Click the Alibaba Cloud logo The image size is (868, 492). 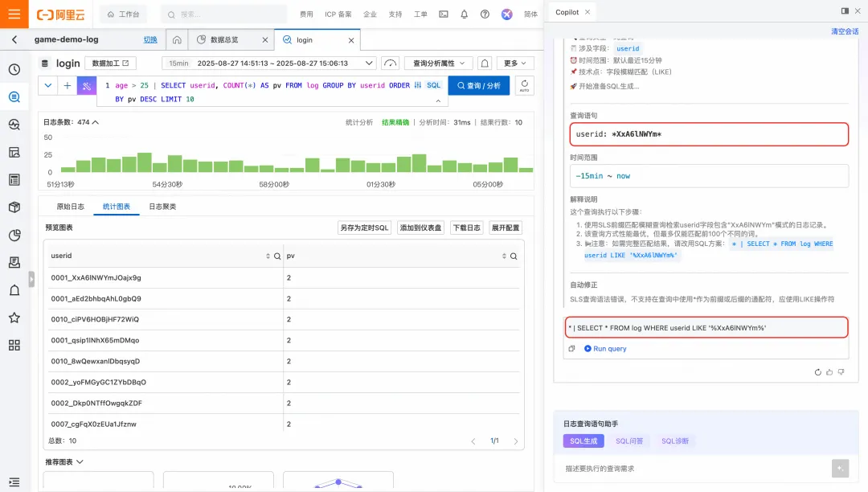61,14
